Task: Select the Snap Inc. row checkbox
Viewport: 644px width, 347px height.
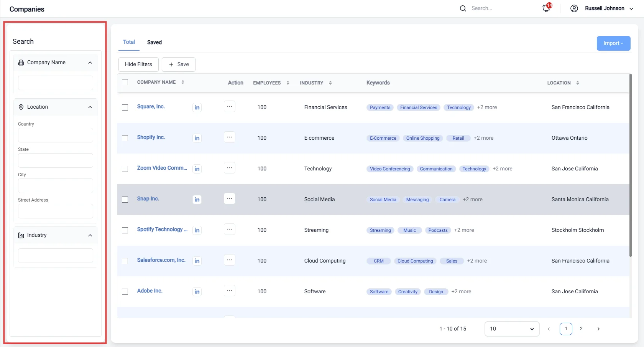Action: pos(125,200)
